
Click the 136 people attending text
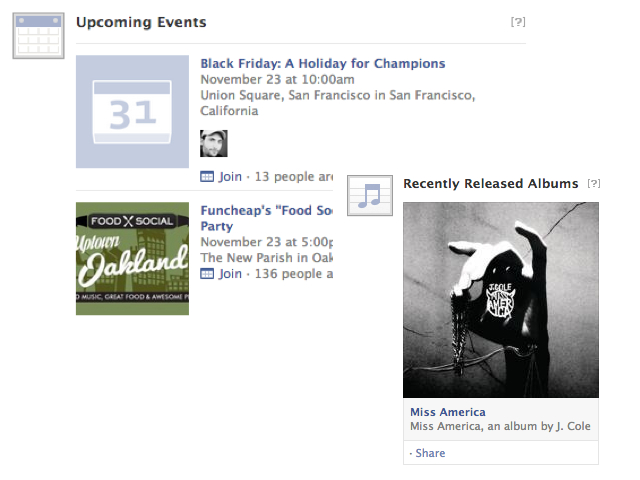(294, 274)
